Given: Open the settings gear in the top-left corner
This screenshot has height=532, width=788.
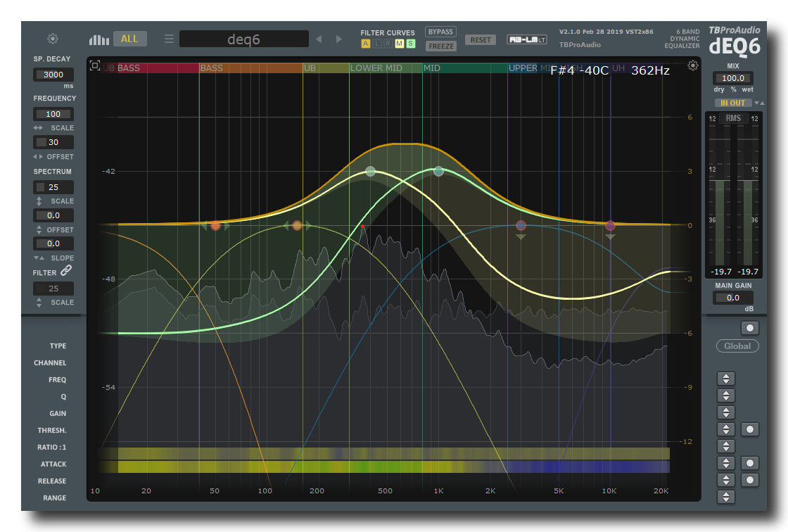Looking at the screenshot, I should pos(53,39).
